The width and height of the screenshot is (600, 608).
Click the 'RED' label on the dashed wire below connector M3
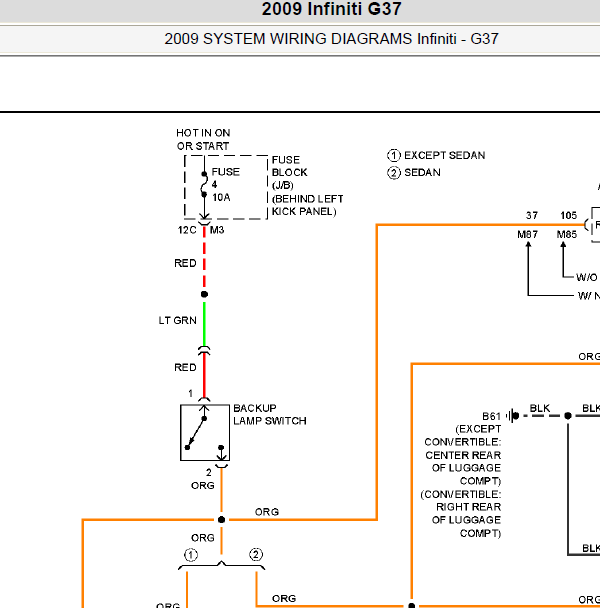point(185,263)
